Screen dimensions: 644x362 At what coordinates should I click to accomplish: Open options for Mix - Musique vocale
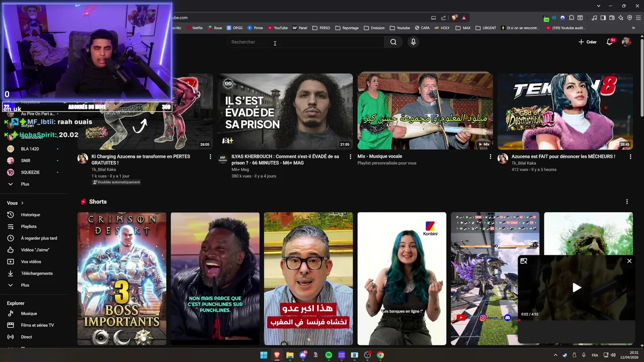[491, 157]
